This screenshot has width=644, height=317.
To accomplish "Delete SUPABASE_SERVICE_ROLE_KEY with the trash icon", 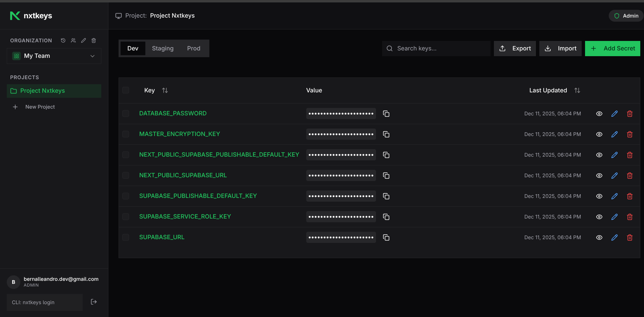I will pyautogui.click(x=630, y=217).
